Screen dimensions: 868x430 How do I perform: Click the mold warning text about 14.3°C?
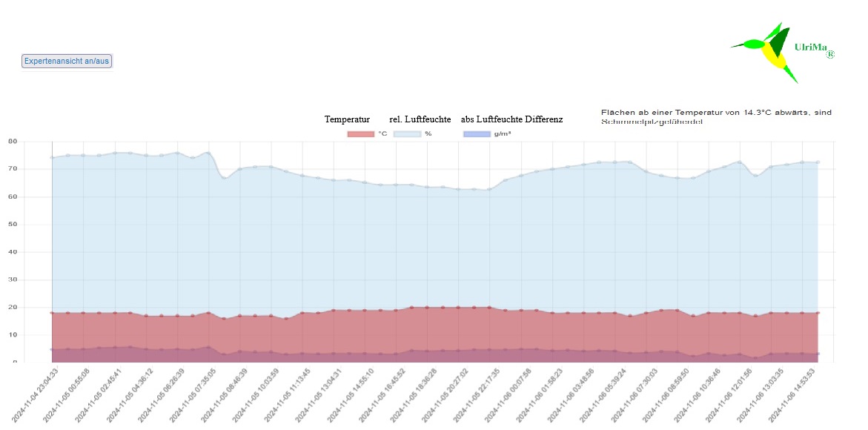[716, 116]
